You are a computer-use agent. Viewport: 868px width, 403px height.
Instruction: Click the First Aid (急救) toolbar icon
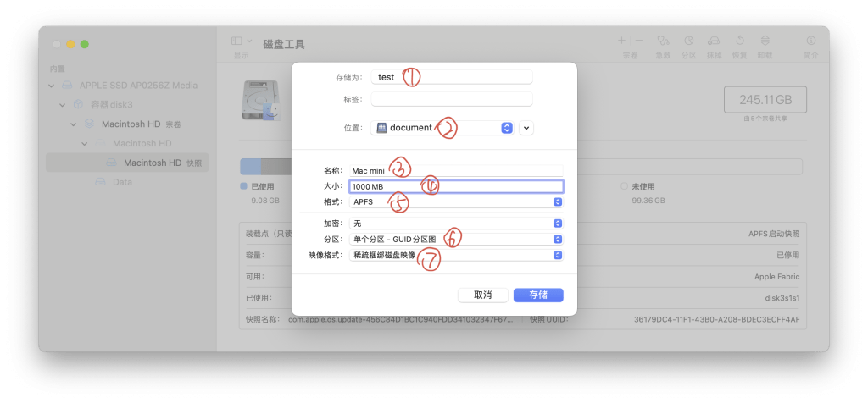click(663, 41)
